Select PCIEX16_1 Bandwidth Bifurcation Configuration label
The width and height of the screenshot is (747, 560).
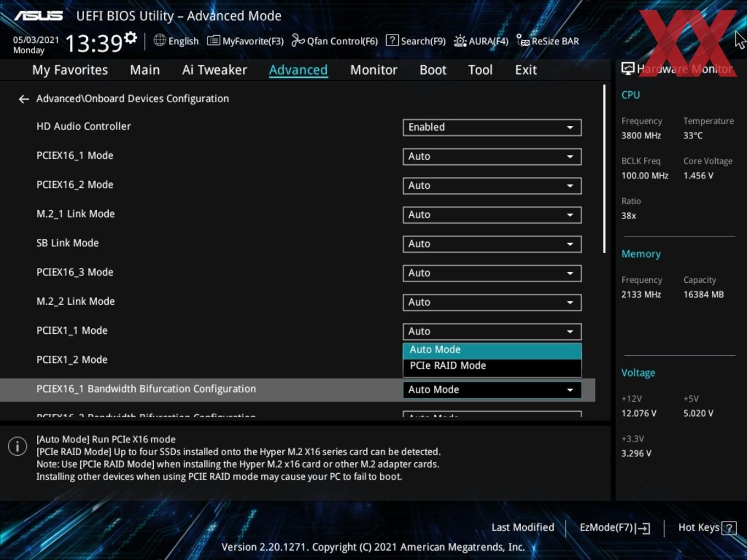146,389
